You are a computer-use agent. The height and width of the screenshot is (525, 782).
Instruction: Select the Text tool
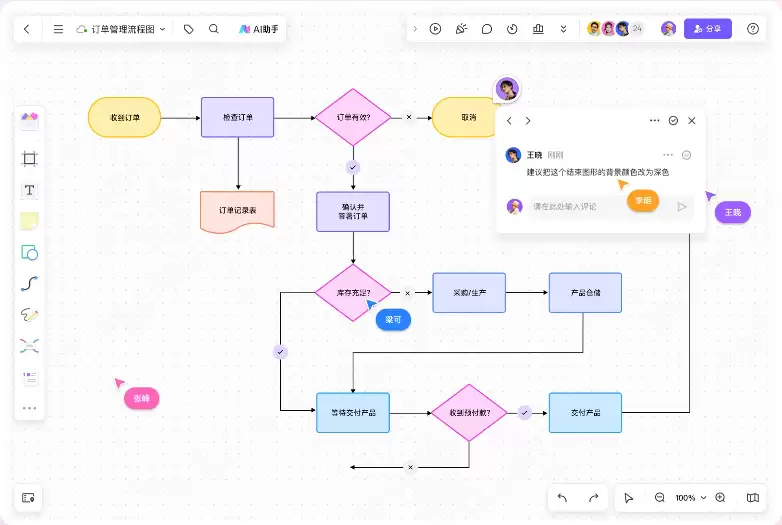pos(29,190)
